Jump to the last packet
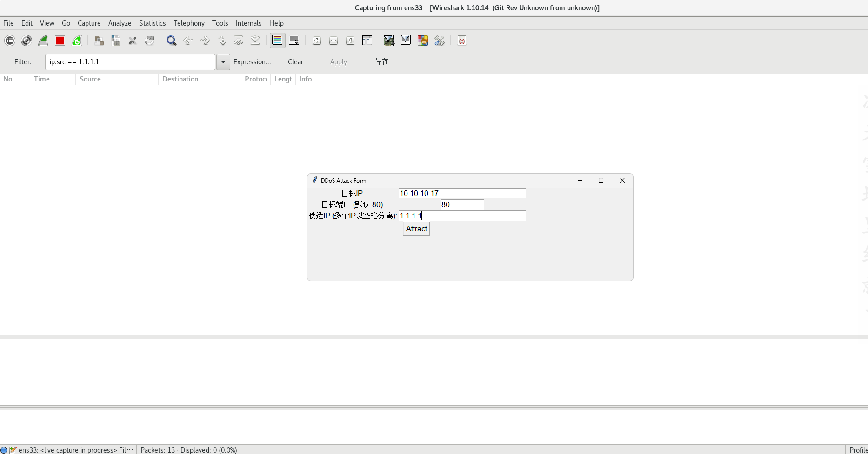 tap(255, 41)
